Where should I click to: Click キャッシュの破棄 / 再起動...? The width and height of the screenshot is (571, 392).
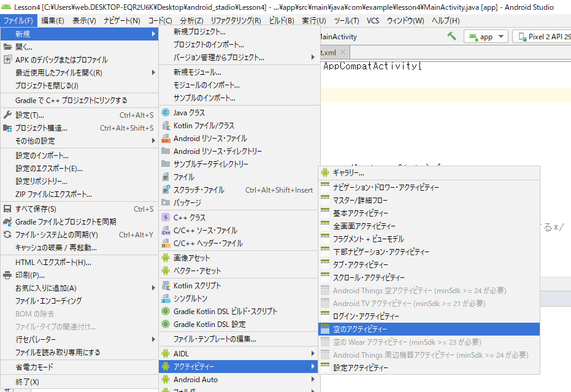[79, 248]
